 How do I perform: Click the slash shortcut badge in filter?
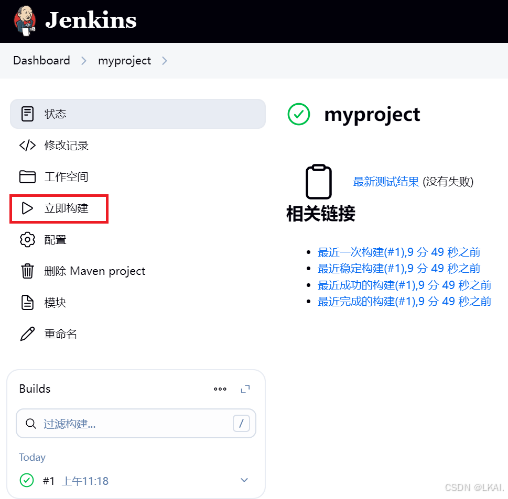click(241, 423)
